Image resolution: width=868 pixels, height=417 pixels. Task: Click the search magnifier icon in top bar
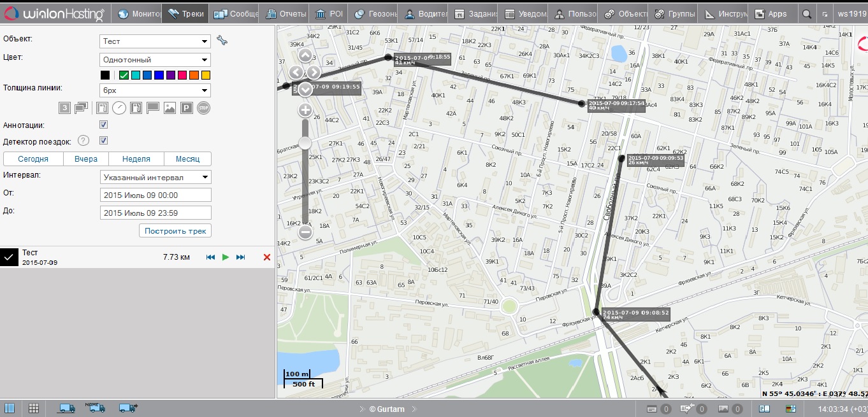pyautogui.click(x=807, y=14)
